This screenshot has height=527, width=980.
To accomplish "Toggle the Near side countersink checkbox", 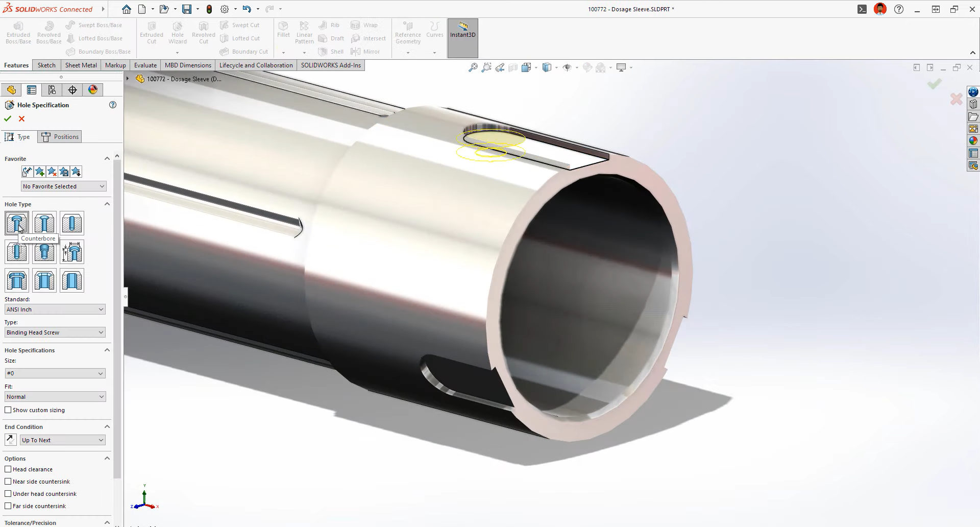I will 8,482.
